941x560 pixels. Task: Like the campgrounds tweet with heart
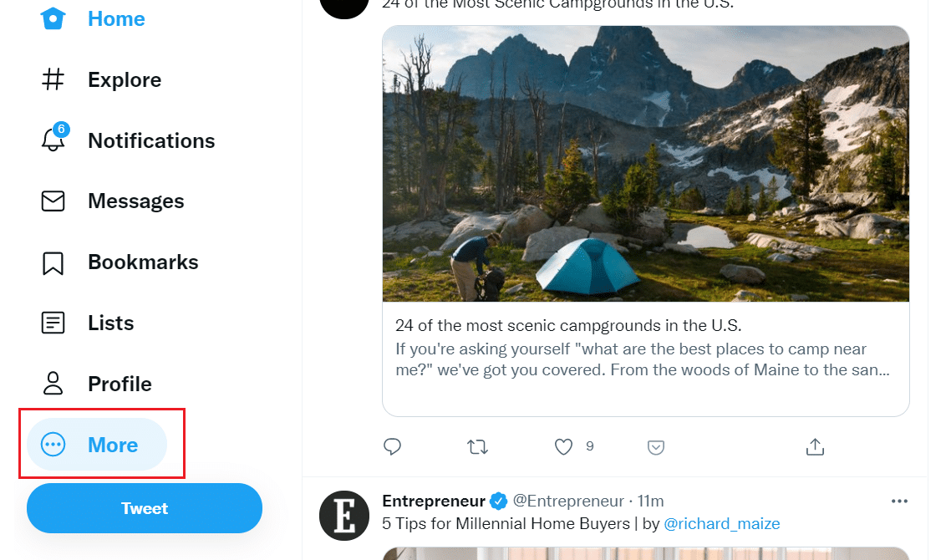coord(564,447)
